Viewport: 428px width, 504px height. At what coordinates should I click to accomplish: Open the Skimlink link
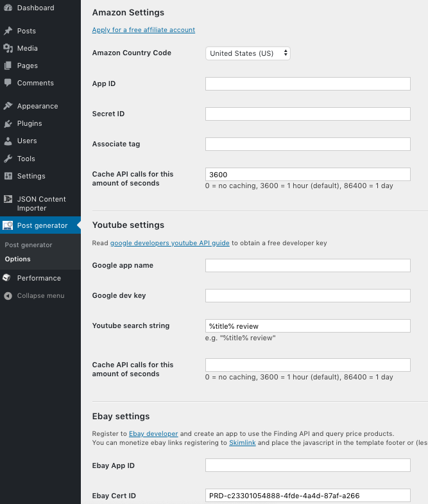pyautogui.click(x=243, y=442)
